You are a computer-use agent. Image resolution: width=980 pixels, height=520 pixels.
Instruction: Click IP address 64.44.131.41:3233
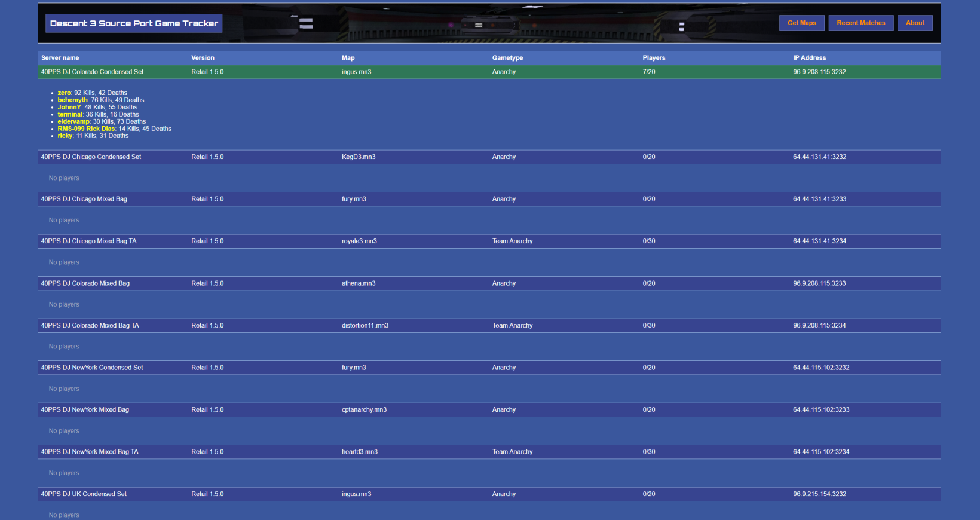(x=819, y=199)
